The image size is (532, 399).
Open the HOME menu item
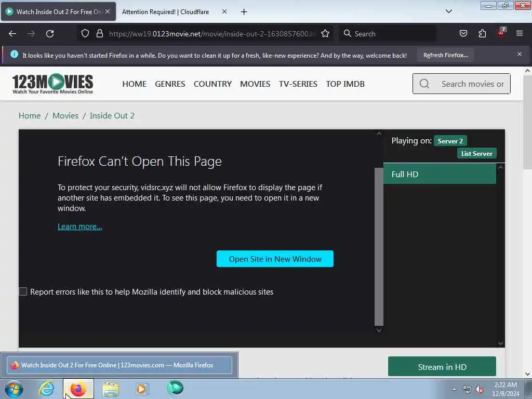pos(135,84)
